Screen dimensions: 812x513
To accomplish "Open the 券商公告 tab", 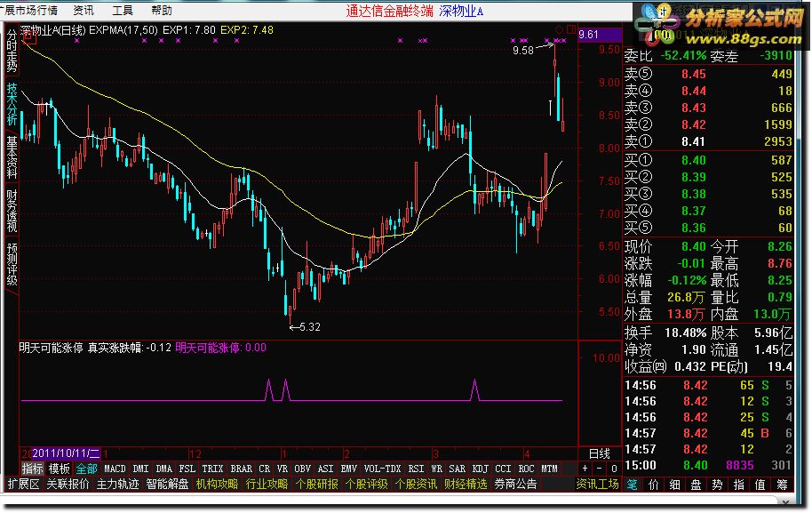I will (515, 485).
